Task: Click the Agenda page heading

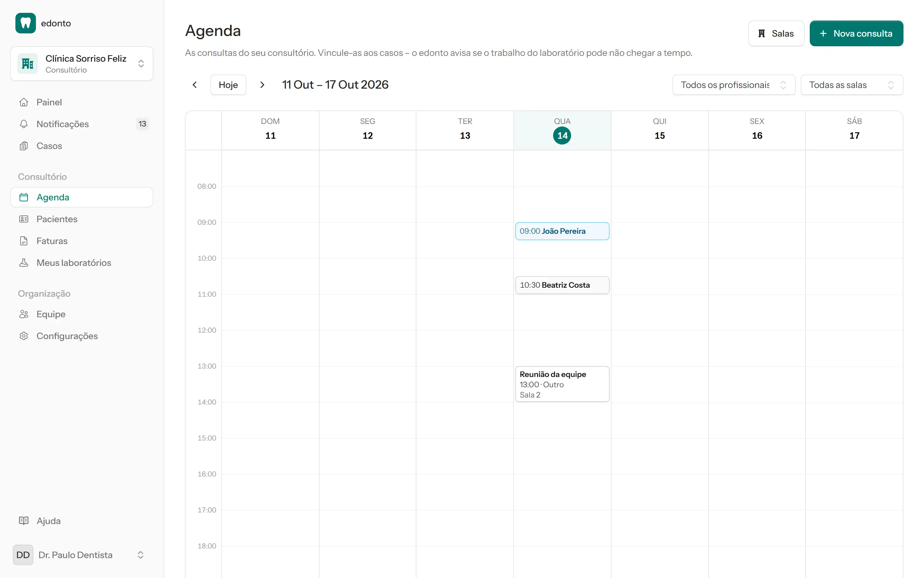Action: (x=213, y=31)
